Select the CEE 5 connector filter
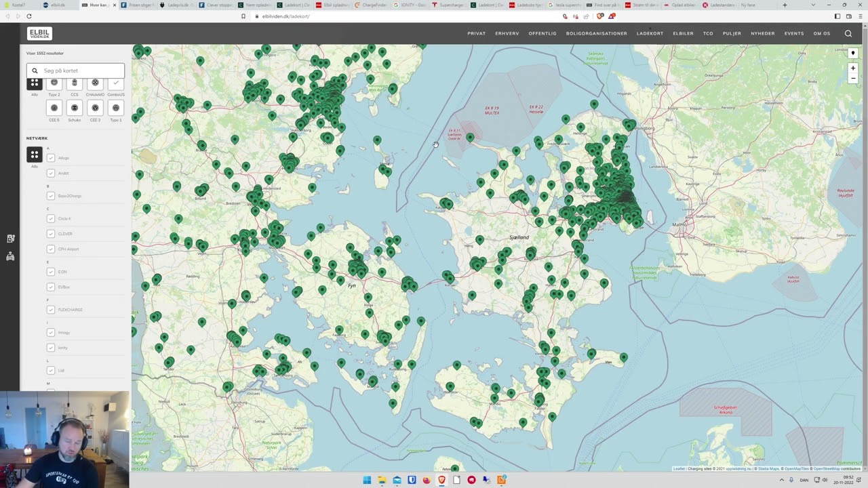This screenshot has width=868, height=488. pos(54,108)
